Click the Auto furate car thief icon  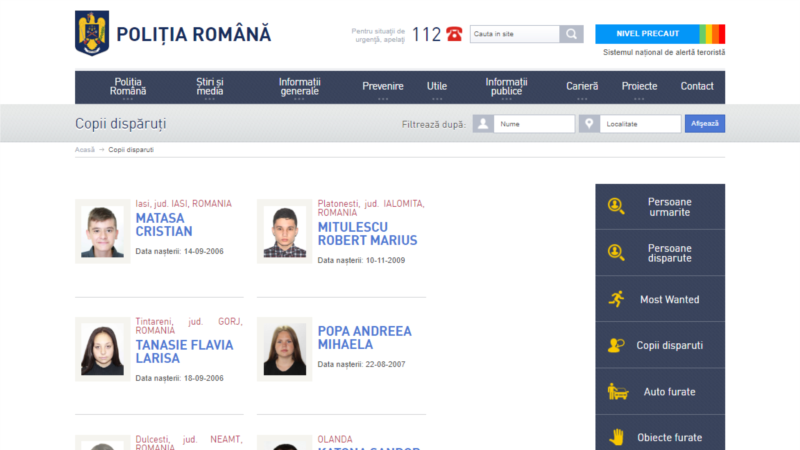(x=618, y=392)
